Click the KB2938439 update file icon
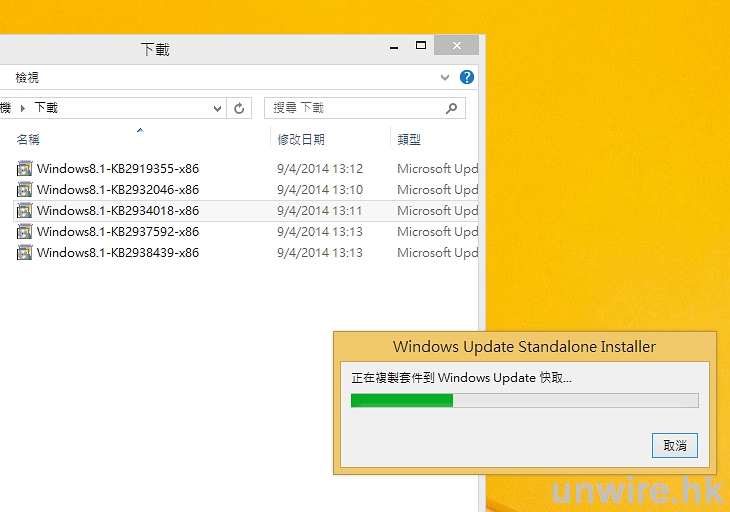The width and height of the screenshot is (730, 512). [x=25, y=253]
